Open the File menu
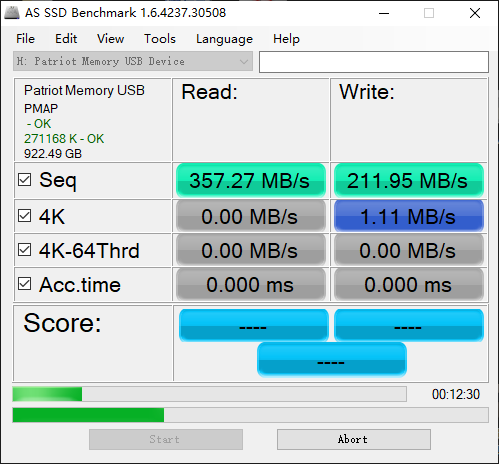The width and height of the screenshot is (499, 464). (25, 39)
